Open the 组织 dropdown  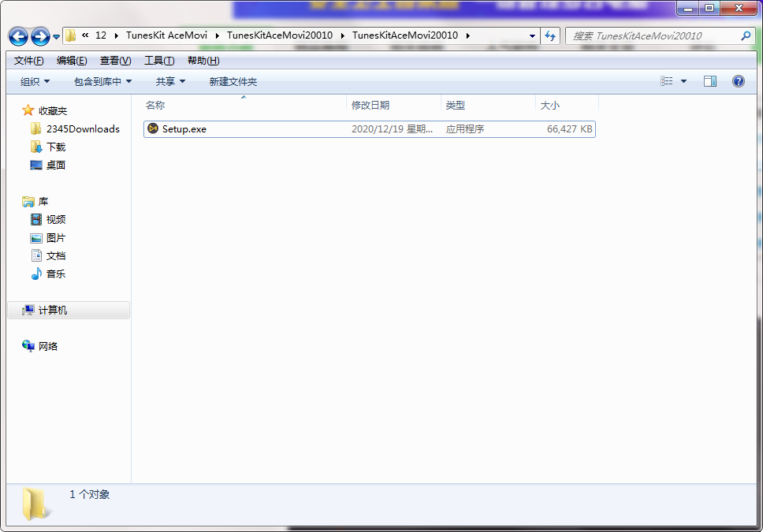point(35,81)
